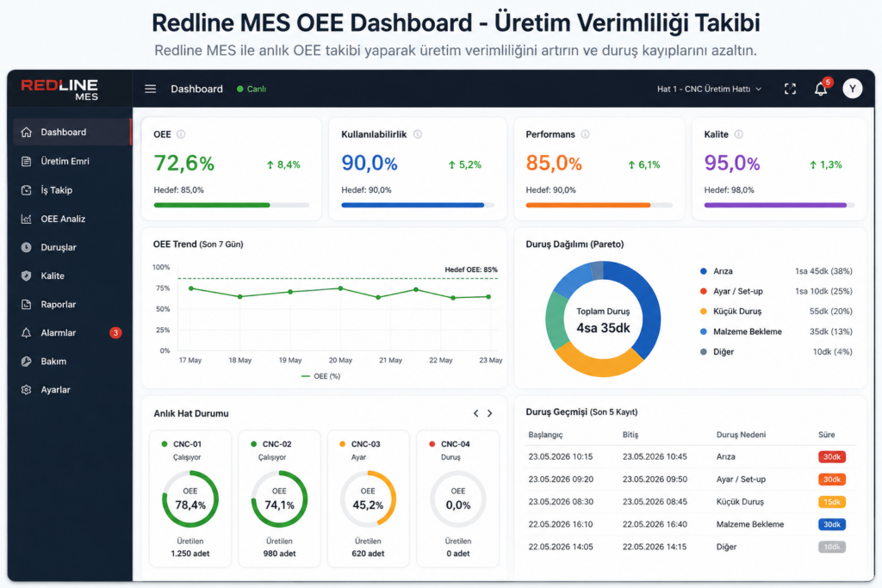Screen dimensions: 882x588
Task: Click the Dashboard home icon in sidebar
Action: 27,132
